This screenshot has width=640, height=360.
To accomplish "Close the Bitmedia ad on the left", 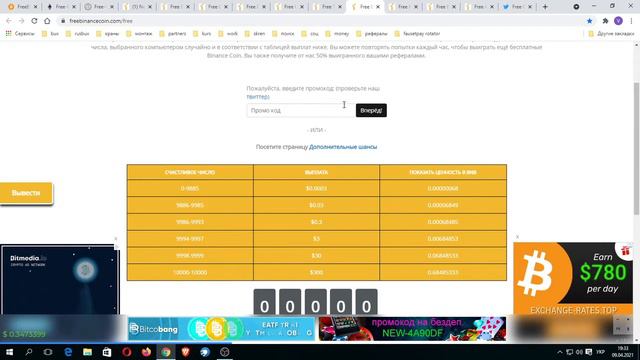I will pyautogui.click(x=116, y=239).
